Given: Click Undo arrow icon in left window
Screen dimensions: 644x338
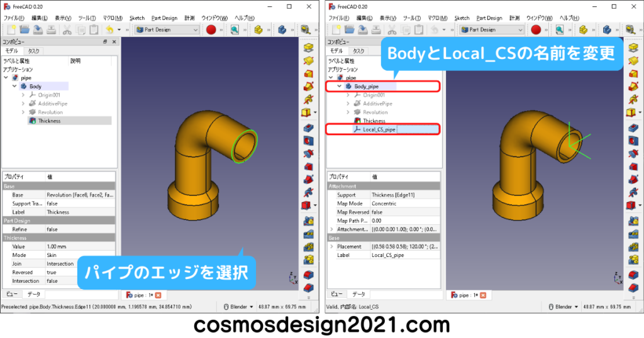Looking at the screenshot, I should tap(109, 30).
